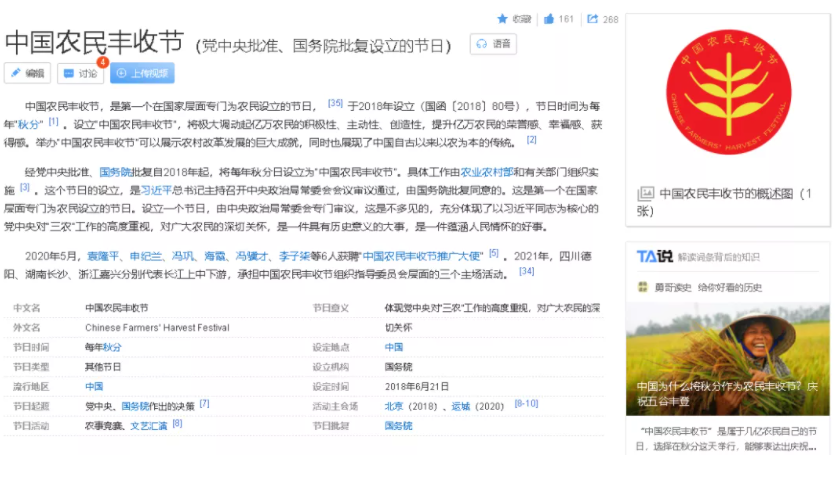Open the 秋分 link in first paragraph

pos(29,125)
